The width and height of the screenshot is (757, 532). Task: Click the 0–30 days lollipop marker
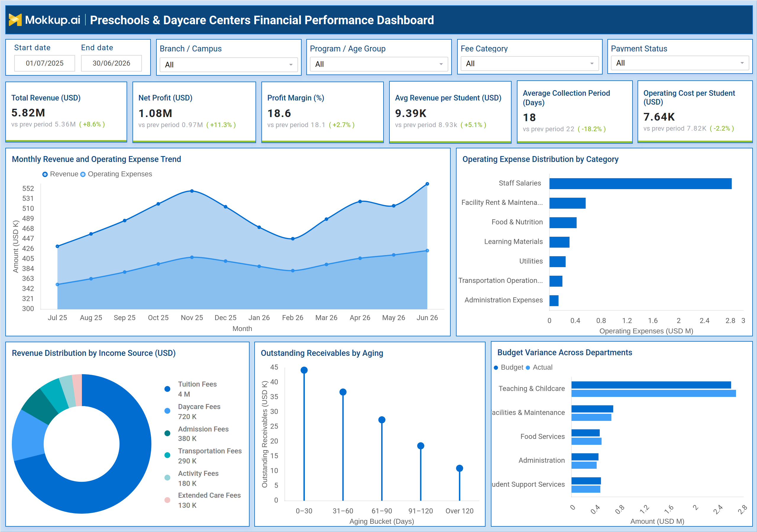304,370
